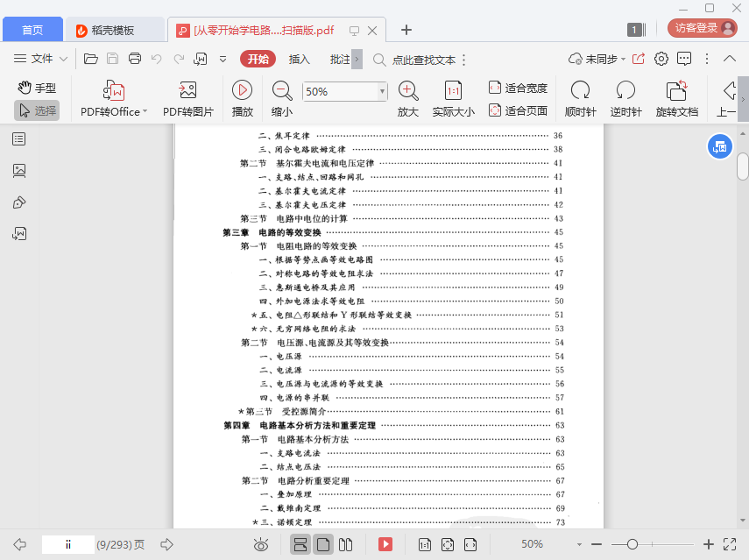Viewport: 749px width, 560px height.
Task: Start presentation red play button
Action: 385,544
